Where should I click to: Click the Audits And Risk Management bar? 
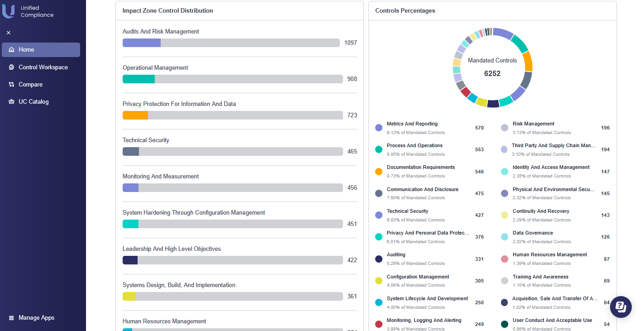[x=231, y=43]
